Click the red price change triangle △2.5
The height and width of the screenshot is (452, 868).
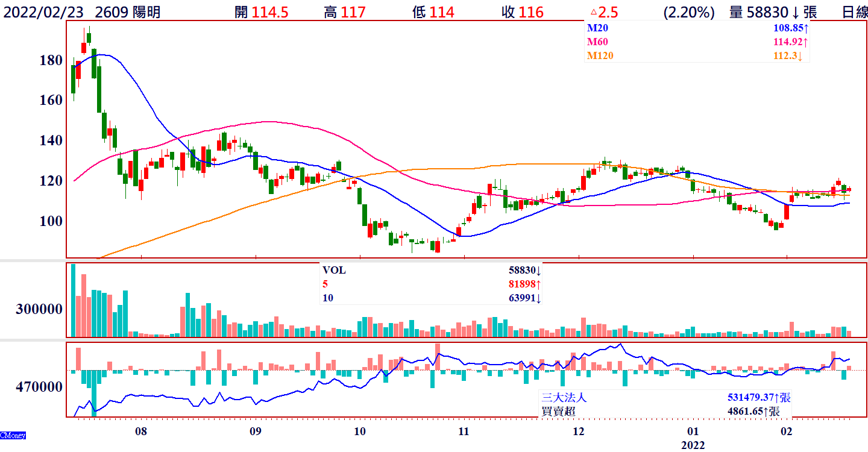[x=603, y=12]
